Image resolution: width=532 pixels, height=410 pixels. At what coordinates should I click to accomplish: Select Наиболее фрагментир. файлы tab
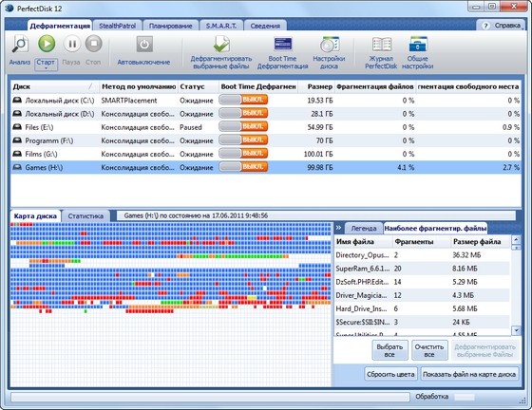click(x=435, y=229)
